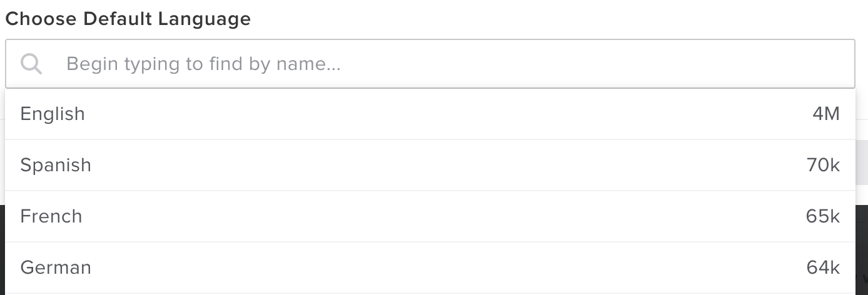Click the German label text

click(56, 267)
